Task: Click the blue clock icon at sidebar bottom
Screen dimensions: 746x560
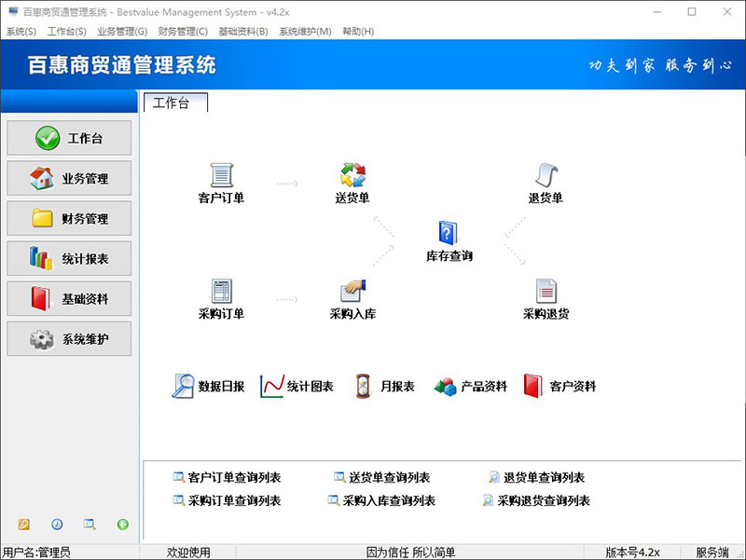Action: [57, 525]
